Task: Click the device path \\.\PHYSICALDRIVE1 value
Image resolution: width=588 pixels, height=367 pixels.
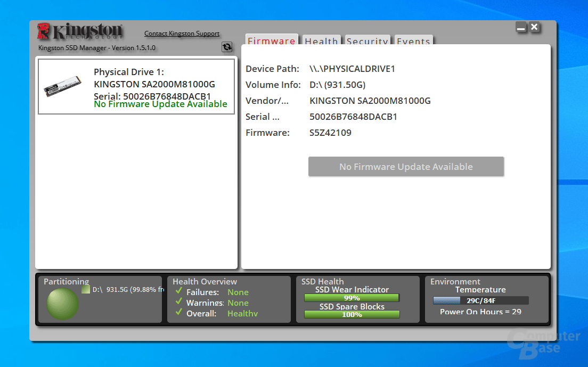Action: pos(352,69)
